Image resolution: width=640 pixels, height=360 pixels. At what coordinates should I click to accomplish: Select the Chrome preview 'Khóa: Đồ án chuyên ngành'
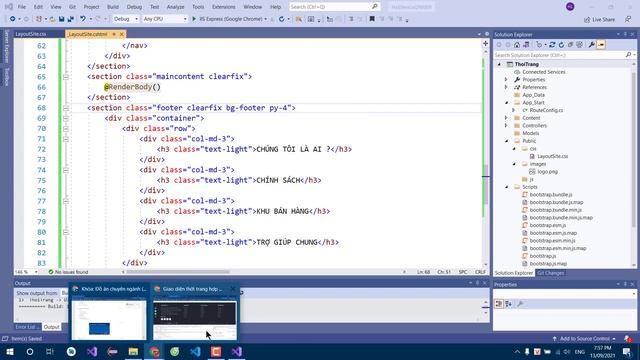pyautogui.click(x=109, y=312)
